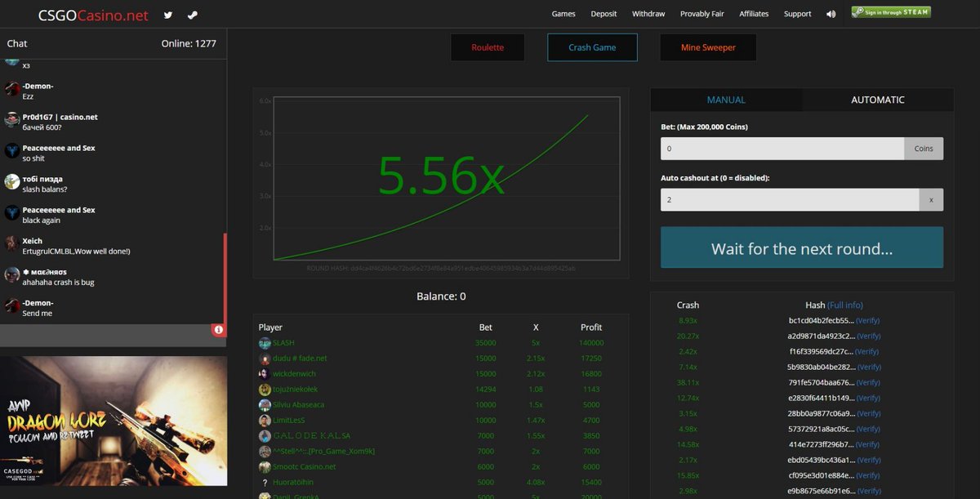Switch to Roulette game

click(488, 47)
